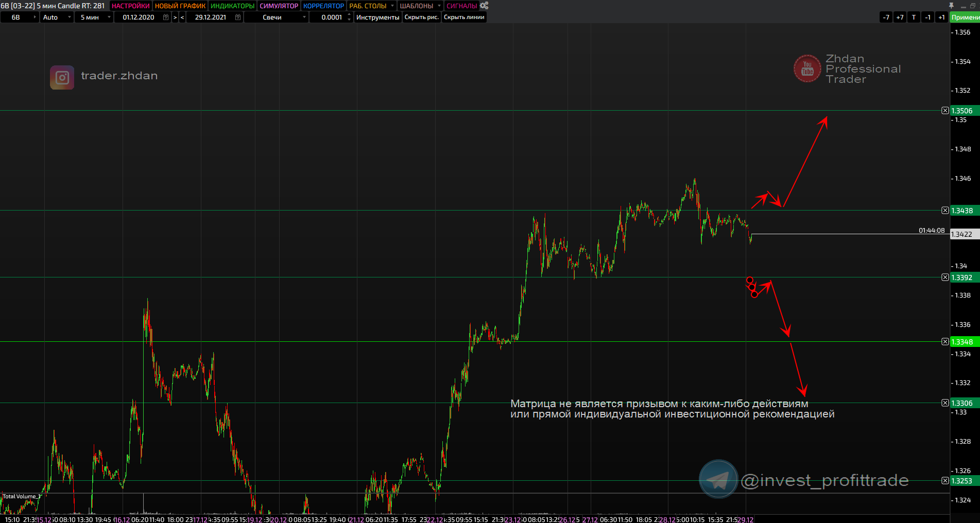Click the 1.356 tick on price axis
This screenshot has width=980, height=523.
[962, 32]
